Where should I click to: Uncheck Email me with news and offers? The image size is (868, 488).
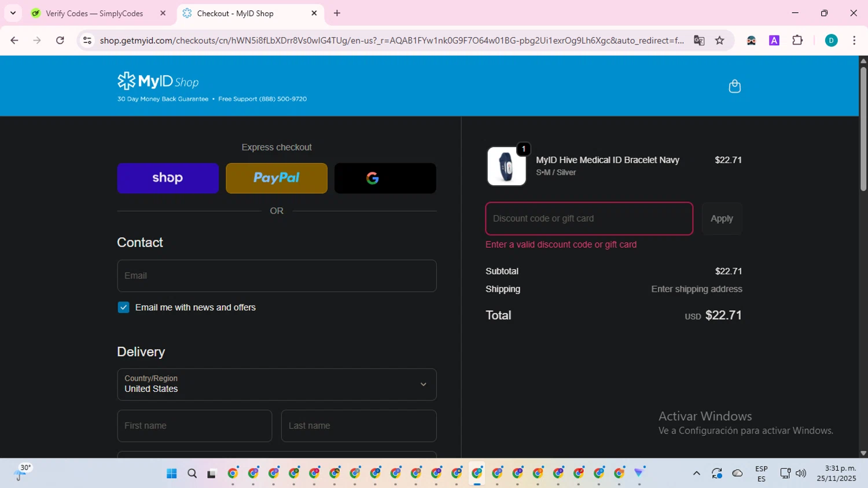123,307
